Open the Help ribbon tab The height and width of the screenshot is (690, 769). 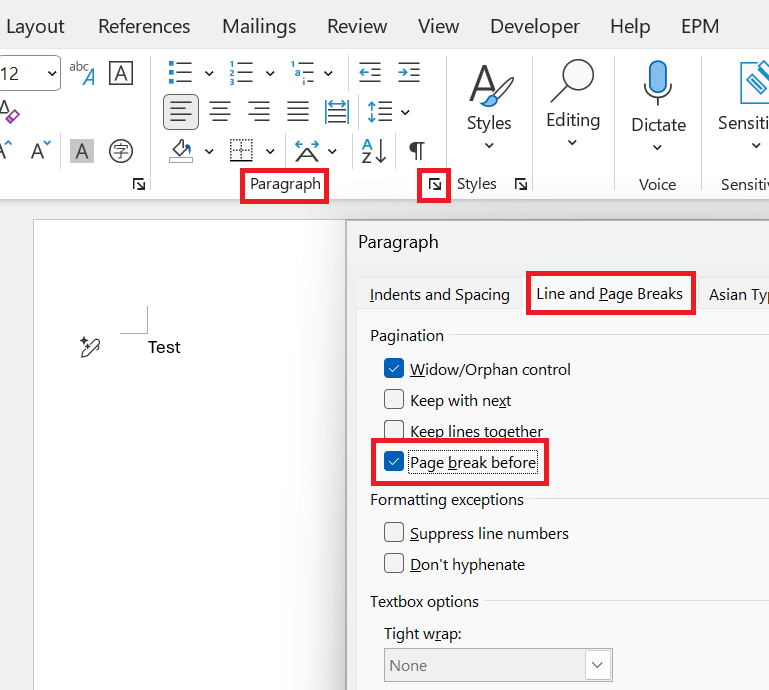[630, 26]
